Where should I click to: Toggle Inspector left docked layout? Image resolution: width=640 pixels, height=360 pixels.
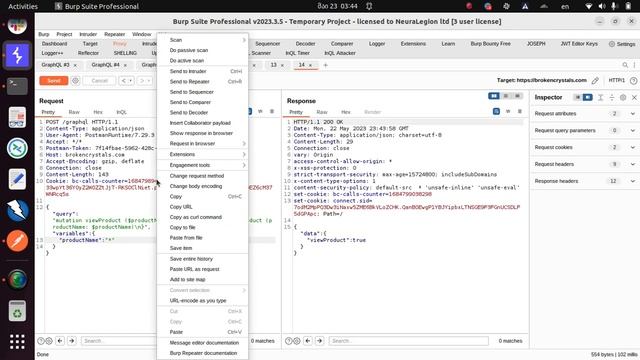(x=578, y=97)
